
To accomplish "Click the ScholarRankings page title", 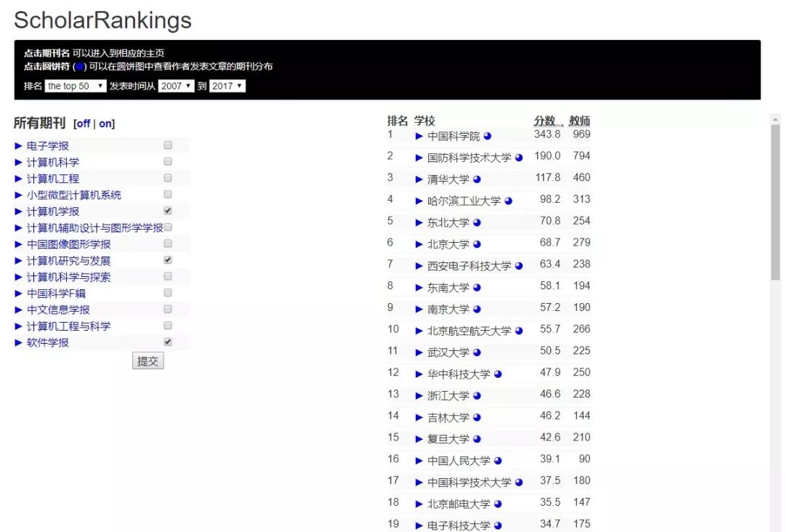I will click(102, 20).
